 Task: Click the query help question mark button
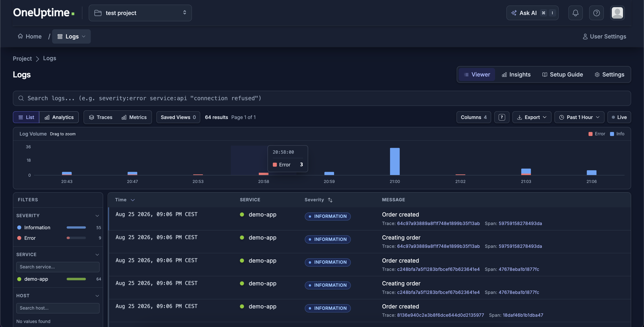pos(502,117)
